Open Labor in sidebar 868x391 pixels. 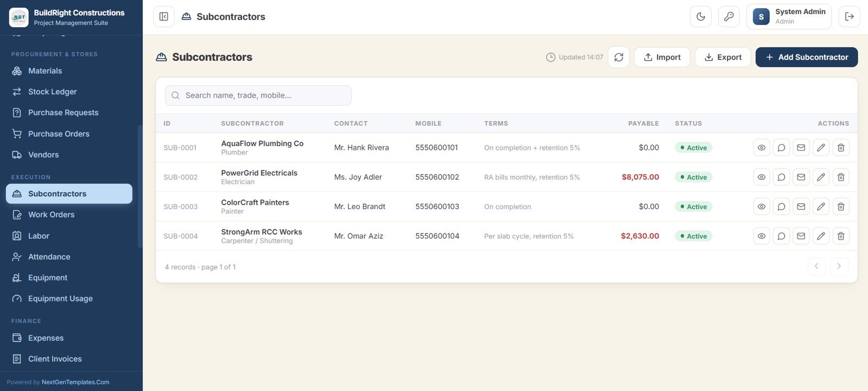tap(69, 236)
